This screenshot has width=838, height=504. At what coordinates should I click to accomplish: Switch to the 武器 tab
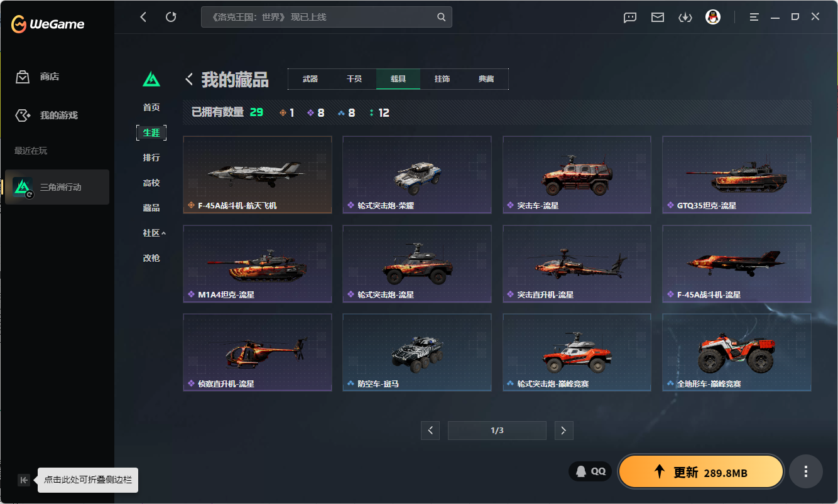[310, 79]
